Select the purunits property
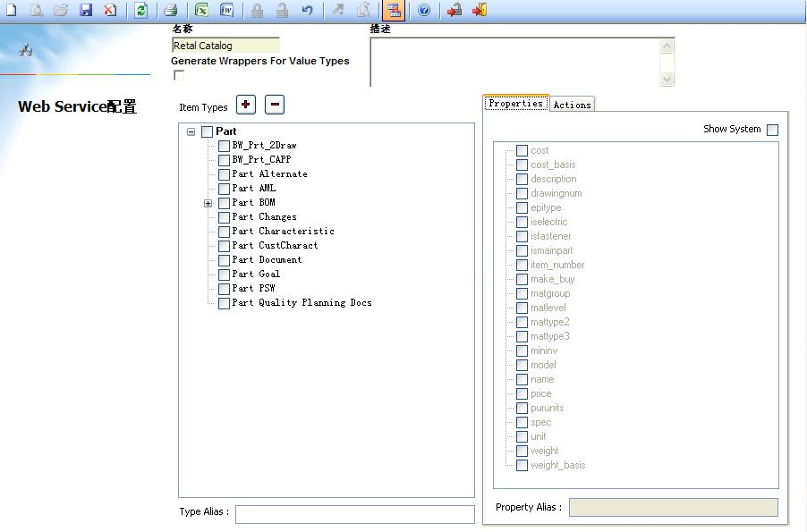 coord(547,408)
